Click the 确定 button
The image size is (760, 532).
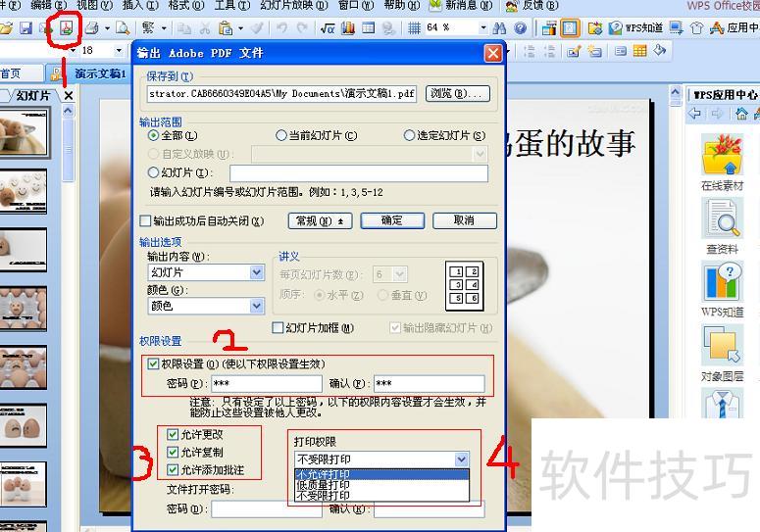[392, 220]
